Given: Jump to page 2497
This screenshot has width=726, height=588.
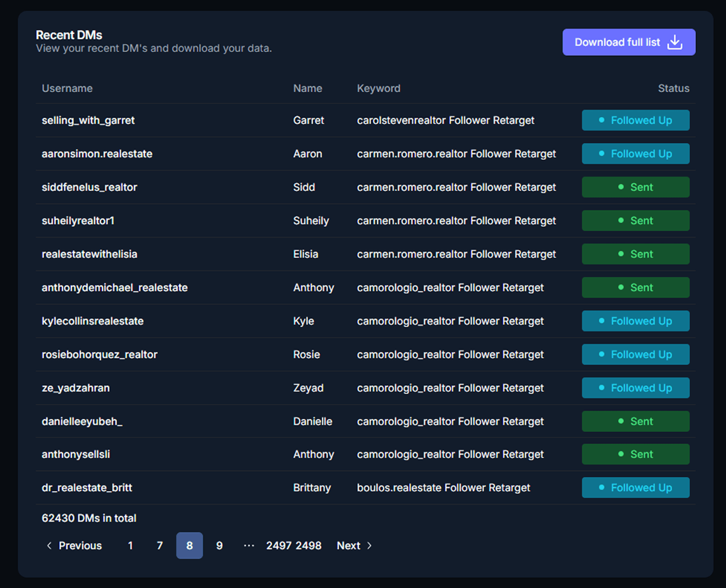Looking at the screenshot, I should pos(279,546).
